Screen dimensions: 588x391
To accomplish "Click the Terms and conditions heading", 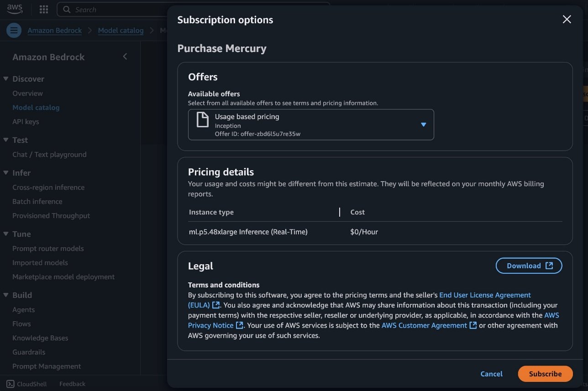I will 224,285.
